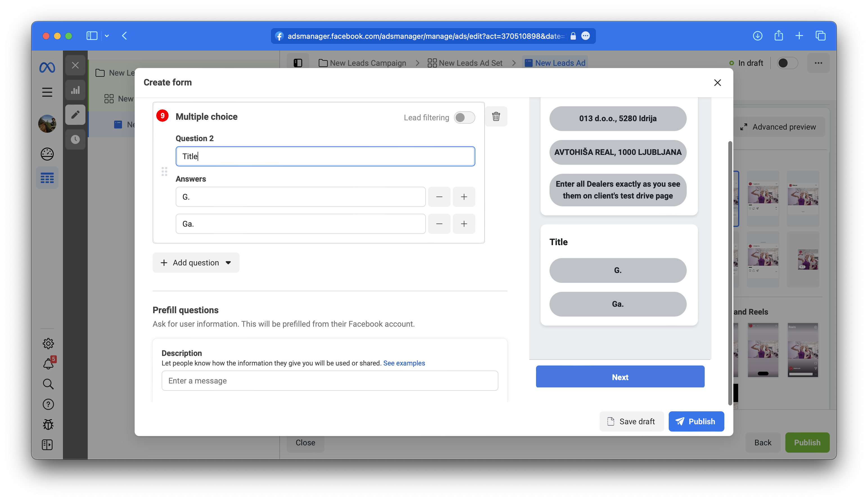Viewport: 868px width, 501px height.
Task: Grab the question drag handle dots
Action: 164,171
